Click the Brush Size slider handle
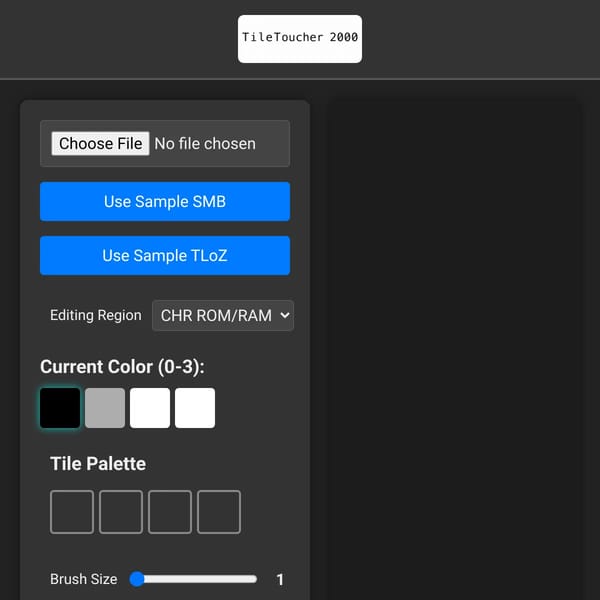 tap(137, 579)
